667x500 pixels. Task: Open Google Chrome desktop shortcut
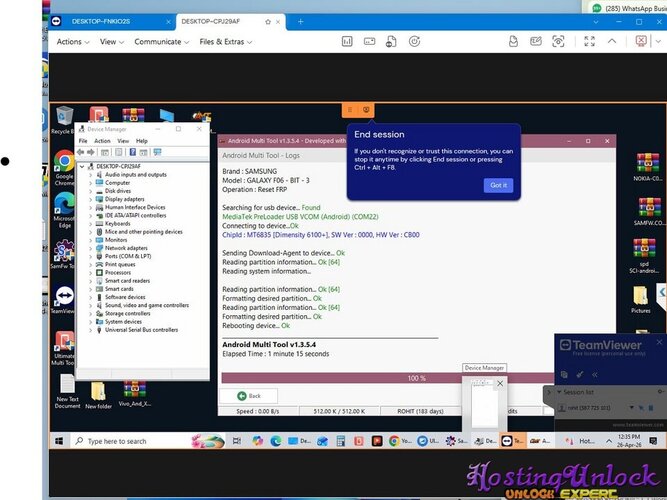(64, 168)
